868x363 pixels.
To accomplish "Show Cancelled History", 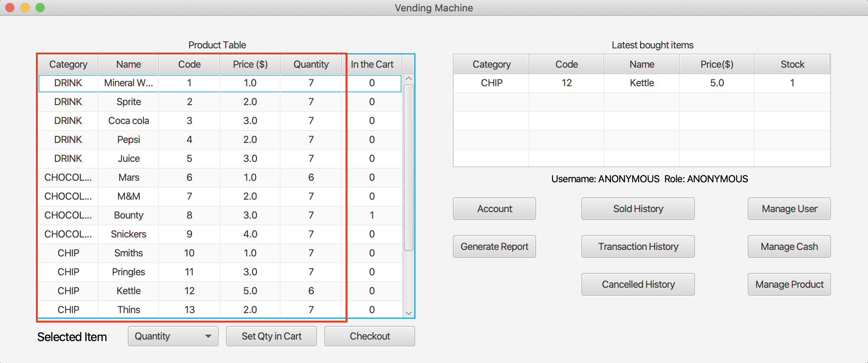I will (x=638, y=284).
